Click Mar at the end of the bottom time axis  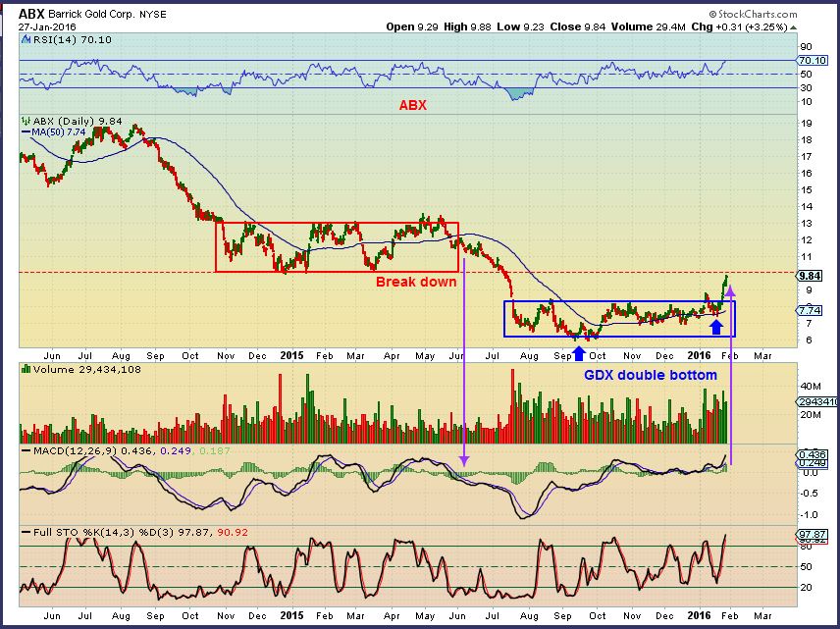click(x=762, y=615)
